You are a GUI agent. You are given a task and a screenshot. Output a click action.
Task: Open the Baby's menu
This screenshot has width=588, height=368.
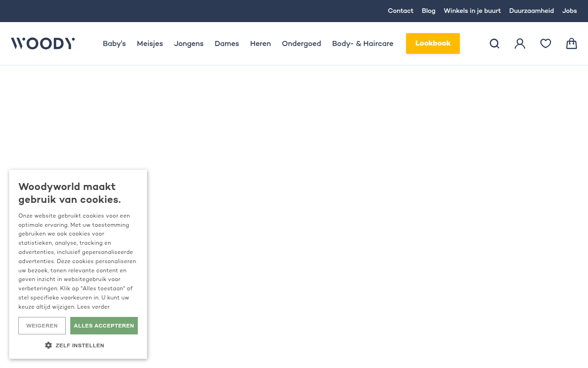tap(114, 44)
